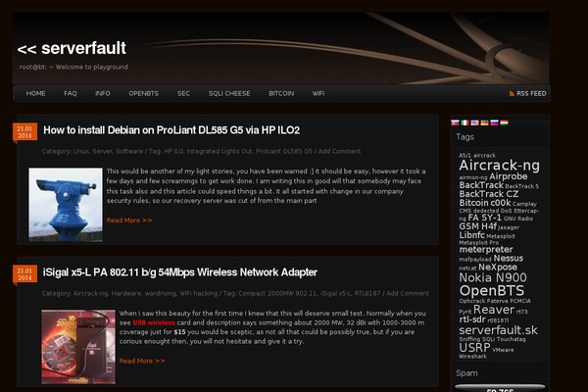
Task: Open the Linux category link
Action: tap(80, 151)
